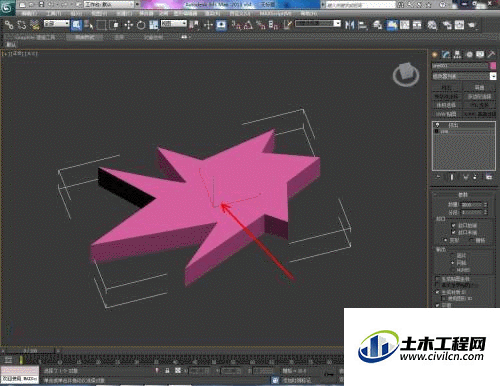The image size is (500, 386).
Task: Toggle the Keyboard Shortcut Override icon
Action: tap(221, 25)
